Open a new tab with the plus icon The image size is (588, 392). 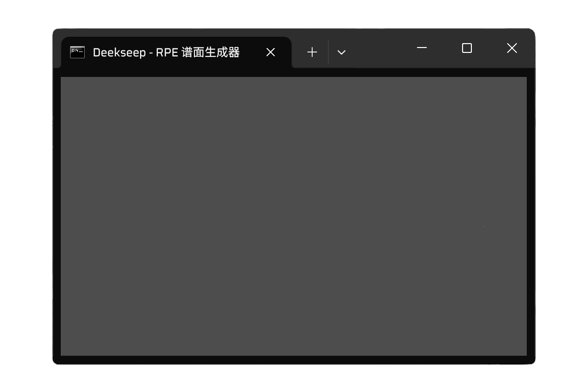[x=312, y=52]
